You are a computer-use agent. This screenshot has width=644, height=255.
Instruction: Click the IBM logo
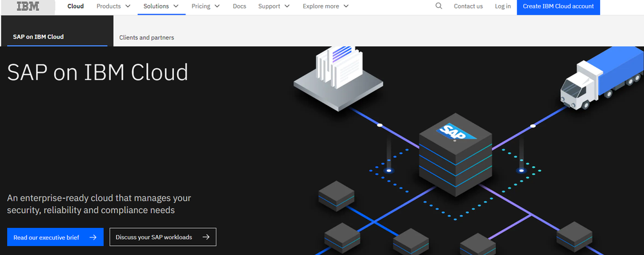[28, 6]
